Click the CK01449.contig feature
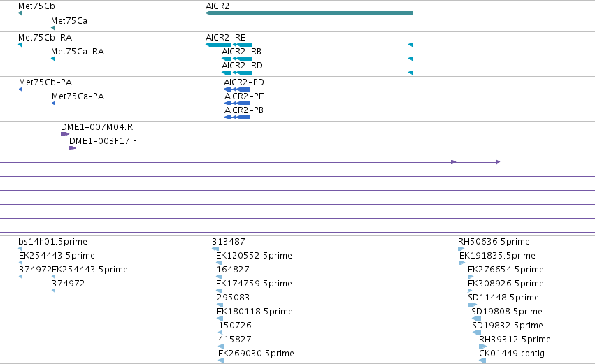Image resolution: width=595 pixels, height=364 pixels. click(482, 361)
